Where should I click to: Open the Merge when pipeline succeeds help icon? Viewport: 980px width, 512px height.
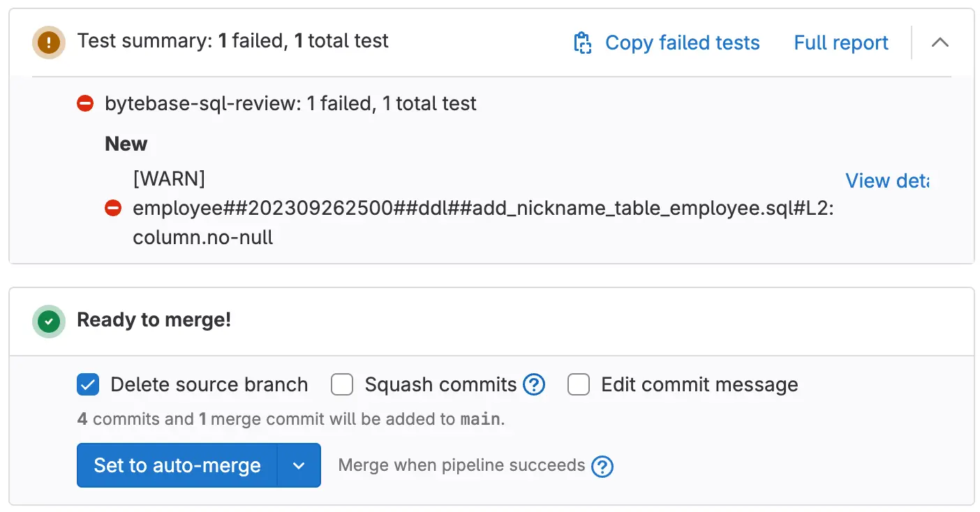(602, 466)
